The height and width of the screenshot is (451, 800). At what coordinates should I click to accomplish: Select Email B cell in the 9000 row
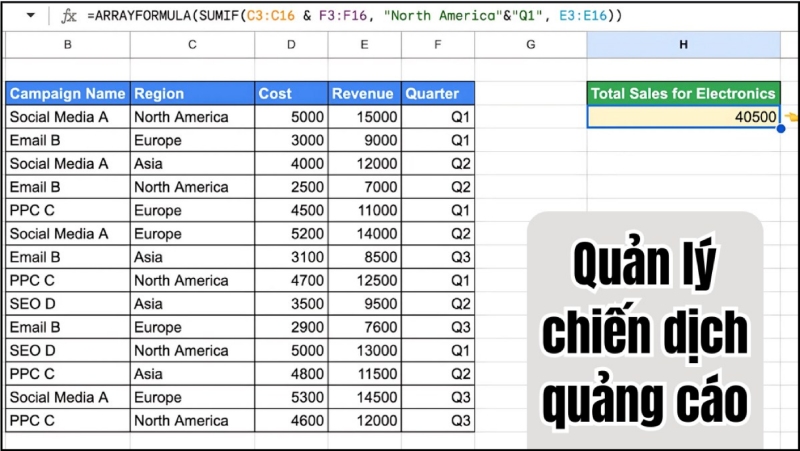pyautogui.click(x=68, y=140)
